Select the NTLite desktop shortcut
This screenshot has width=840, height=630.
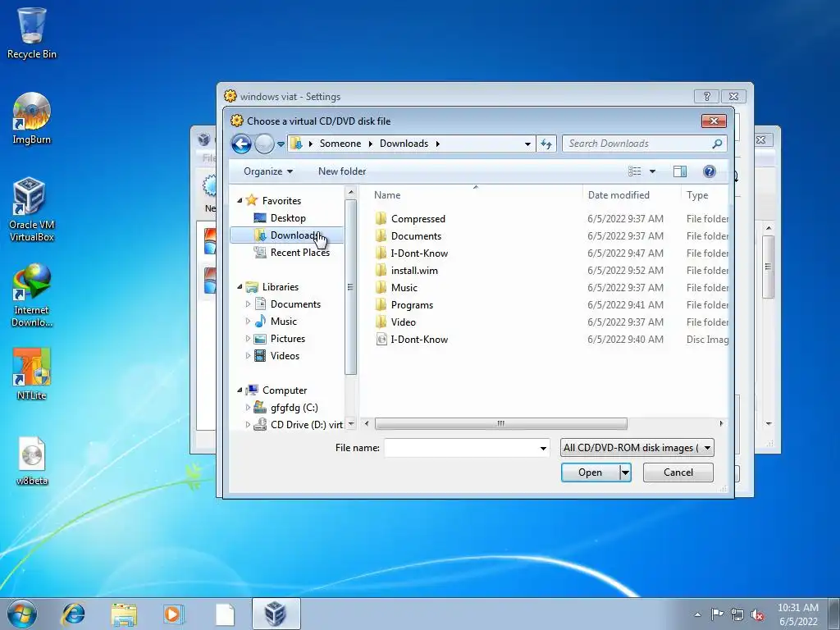32,374
